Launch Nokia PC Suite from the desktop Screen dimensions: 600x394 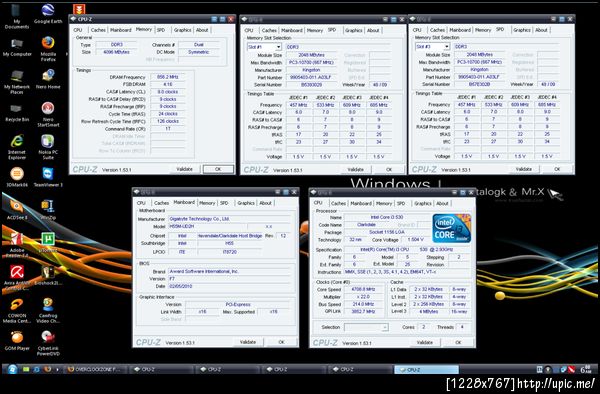[x=48, y=147]
